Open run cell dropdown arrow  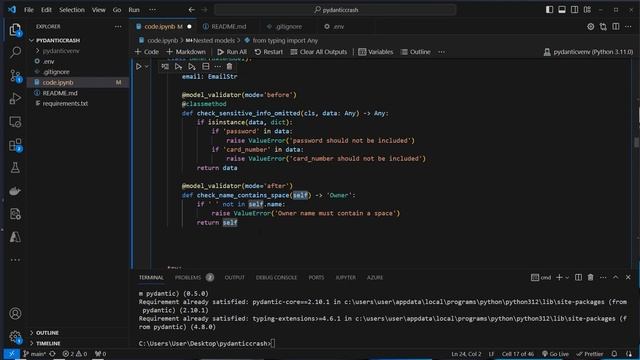pos(147,67)
